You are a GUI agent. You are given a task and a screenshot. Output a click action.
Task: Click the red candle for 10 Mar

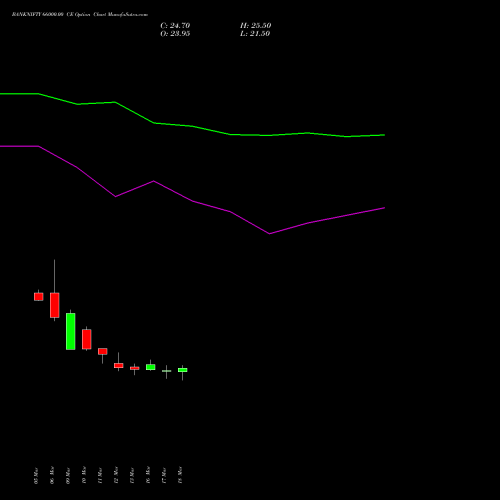point(87,339)
